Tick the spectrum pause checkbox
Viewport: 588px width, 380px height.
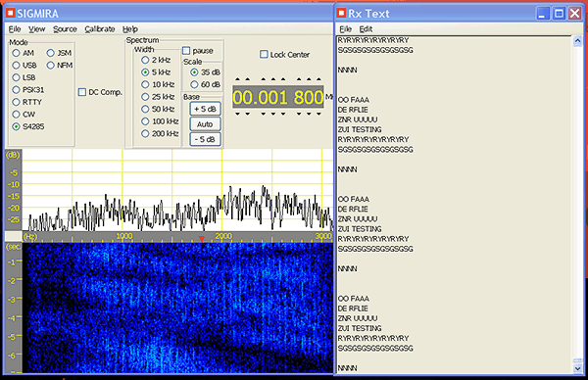[186, 51]
